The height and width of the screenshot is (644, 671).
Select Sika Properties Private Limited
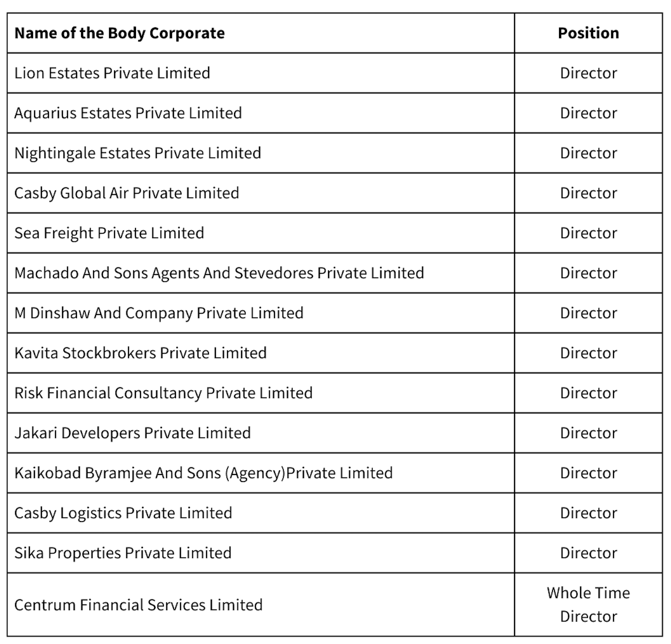click(x=122, y=553)
